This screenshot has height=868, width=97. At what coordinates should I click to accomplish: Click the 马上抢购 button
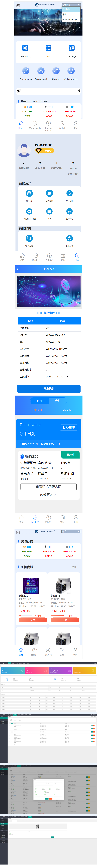pyautogui.click(x=49, y=389)
